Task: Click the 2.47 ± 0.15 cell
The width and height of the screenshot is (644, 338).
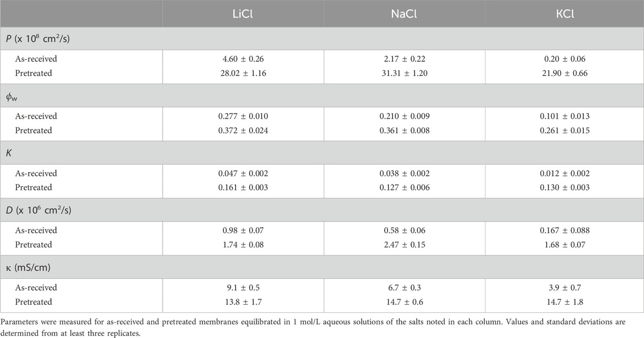Action: click(x=404, y=245)
